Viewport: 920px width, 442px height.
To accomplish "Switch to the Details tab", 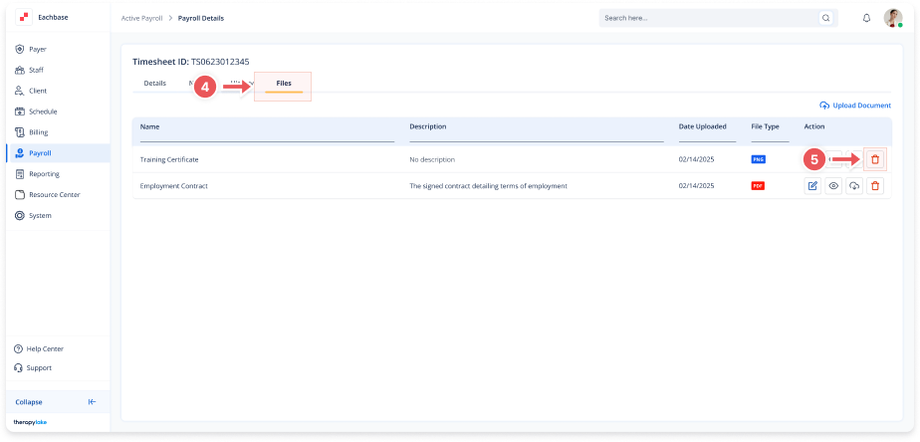I will [155, 83].
